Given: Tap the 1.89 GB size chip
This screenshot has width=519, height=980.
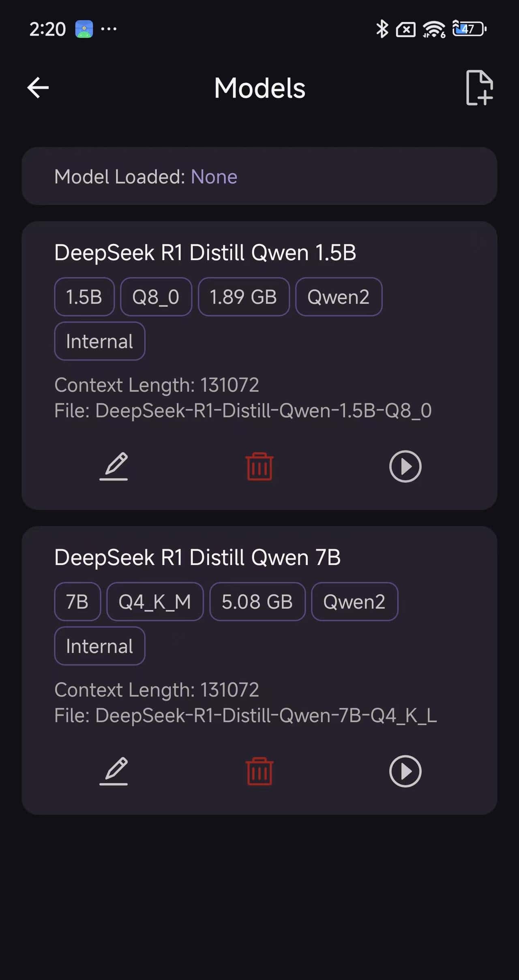Looking at the screenshot, I should pyautogui.click(x=243, y=296).
